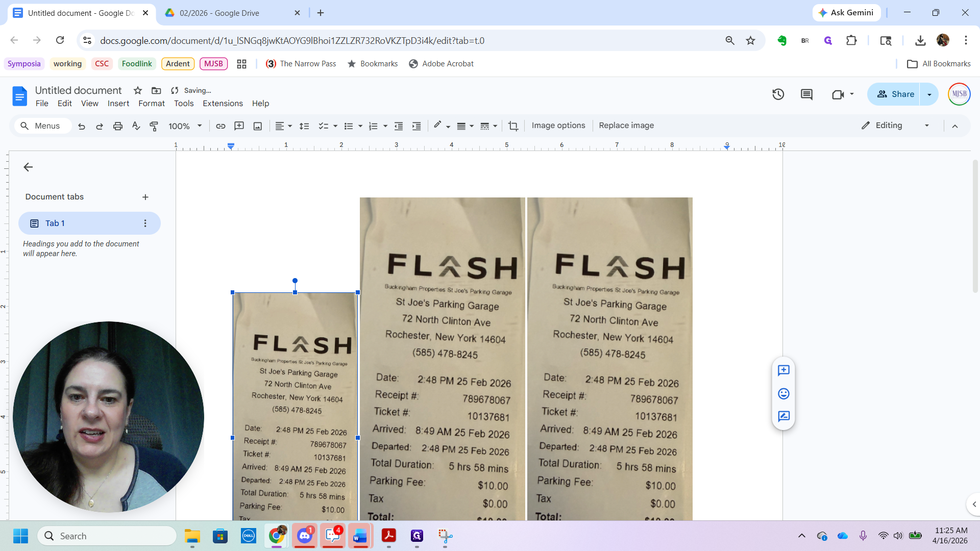Click the Crop image tool
Image resolution: width=980 pixels, height=551 pixels.
pos(513,126)
